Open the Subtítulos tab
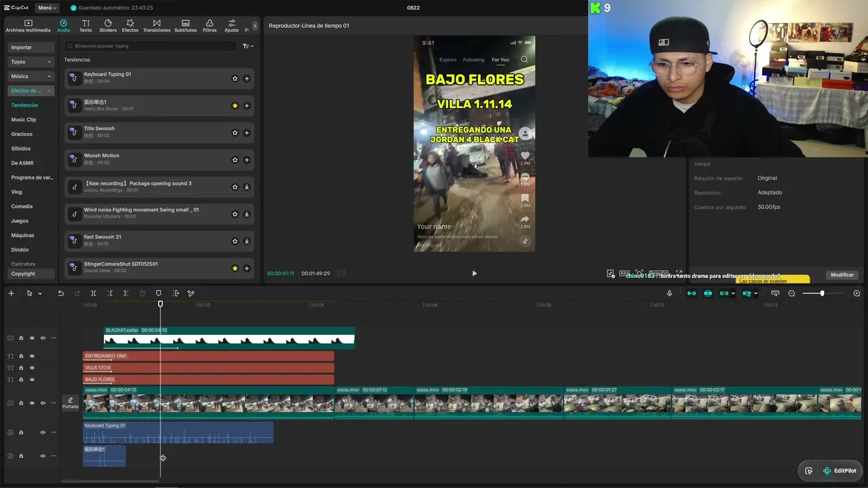Screen dimensions: 868x488 pyautogui.click(x=185, y=26)
